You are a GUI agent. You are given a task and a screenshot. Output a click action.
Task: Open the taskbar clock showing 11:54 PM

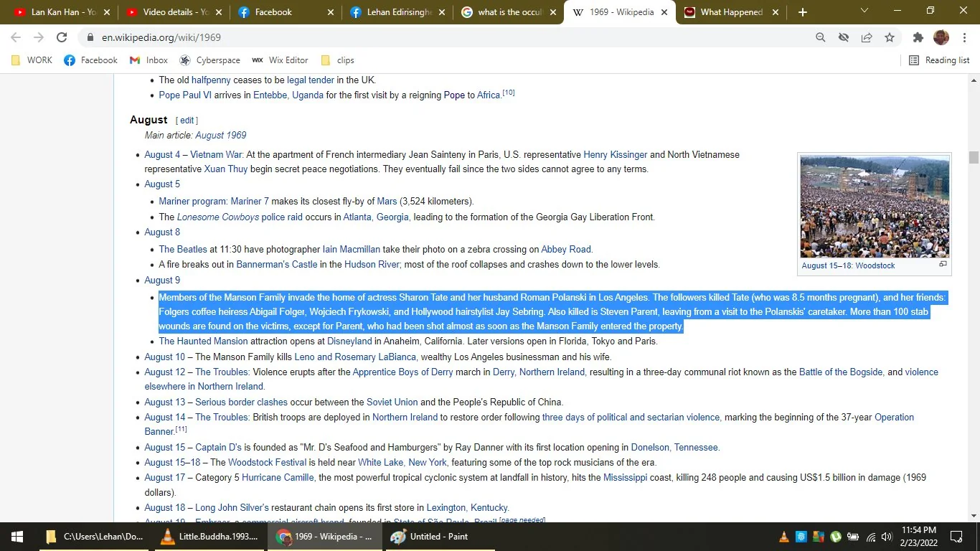919,536
